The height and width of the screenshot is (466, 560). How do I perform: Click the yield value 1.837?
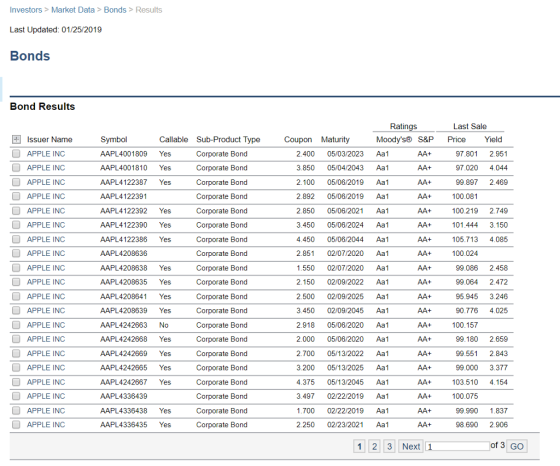499,411
